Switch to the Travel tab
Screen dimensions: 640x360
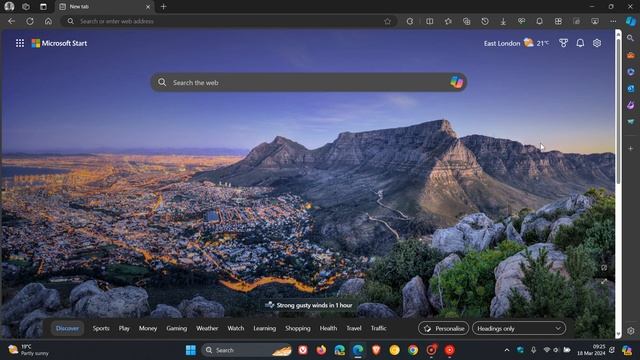coord(354,328)
